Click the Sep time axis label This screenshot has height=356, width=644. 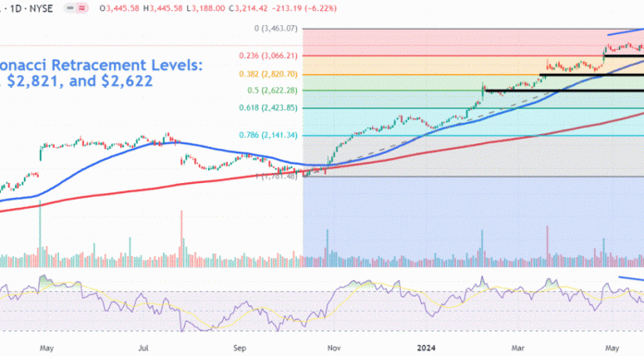[x=240, y=349]
